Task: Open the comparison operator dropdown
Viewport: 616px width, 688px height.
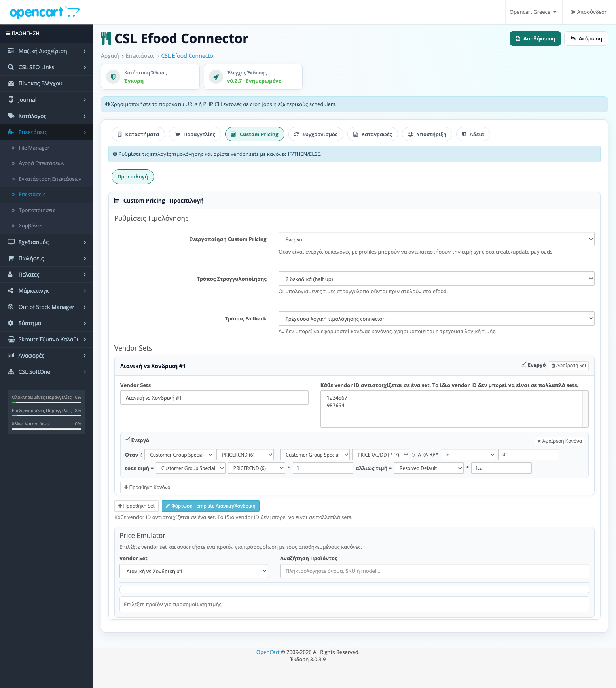Action: tap(468, 455)
